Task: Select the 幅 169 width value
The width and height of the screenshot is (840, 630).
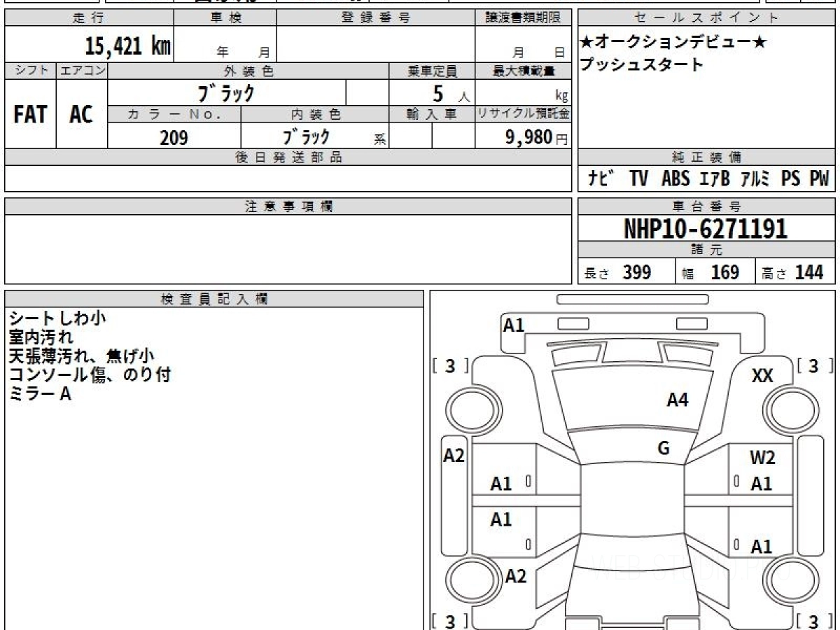Action: point(710,272)
